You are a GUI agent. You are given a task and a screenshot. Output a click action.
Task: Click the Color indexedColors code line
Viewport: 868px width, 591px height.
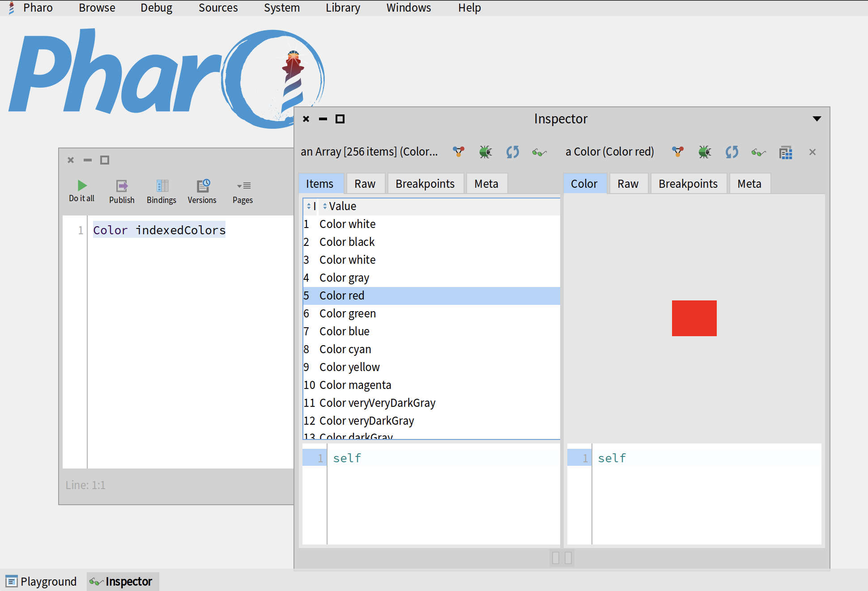tap(159, 230)
